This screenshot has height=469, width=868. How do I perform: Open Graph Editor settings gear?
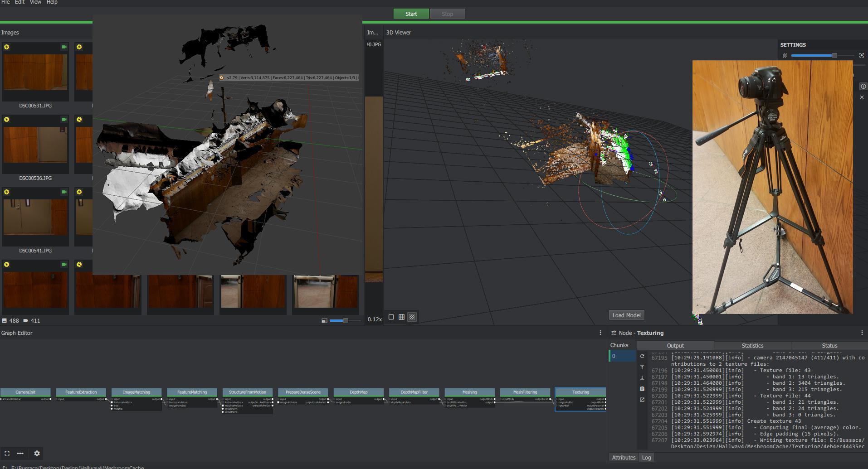coord(37,453)
